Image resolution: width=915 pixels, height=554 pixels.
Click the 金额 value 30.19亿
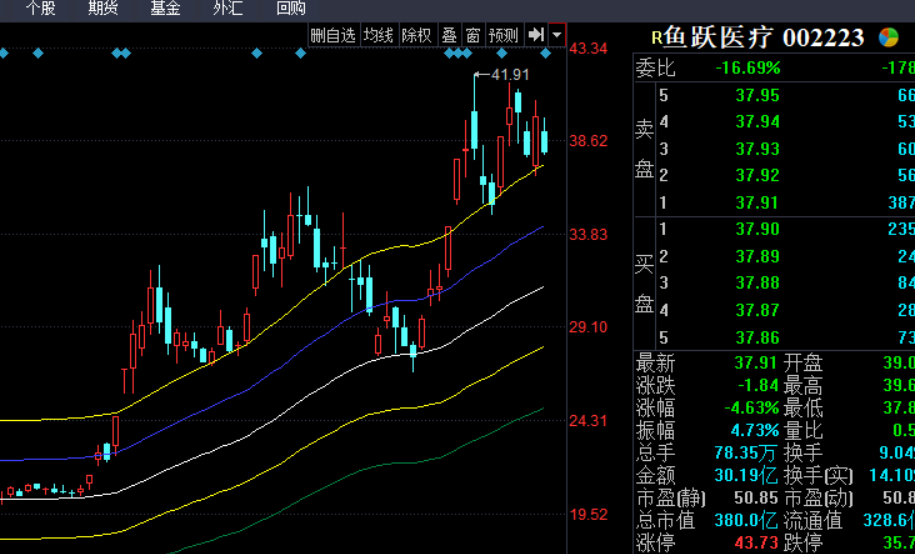(747, 475)
